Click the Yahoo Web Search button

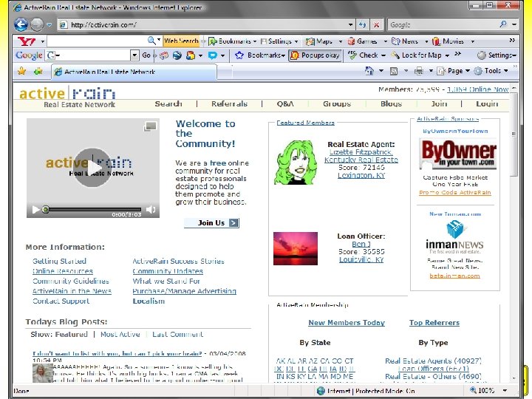tap(181, 41)
